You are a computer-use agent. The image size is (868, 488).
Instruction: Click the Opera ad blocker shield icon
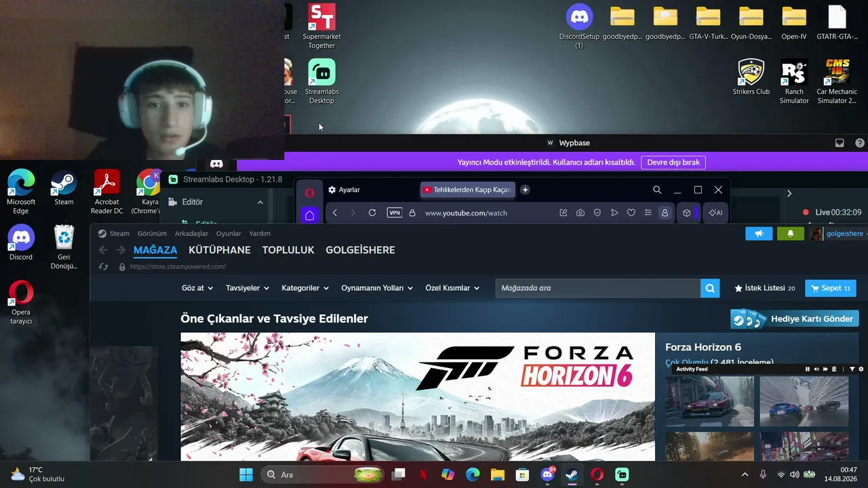597,213
